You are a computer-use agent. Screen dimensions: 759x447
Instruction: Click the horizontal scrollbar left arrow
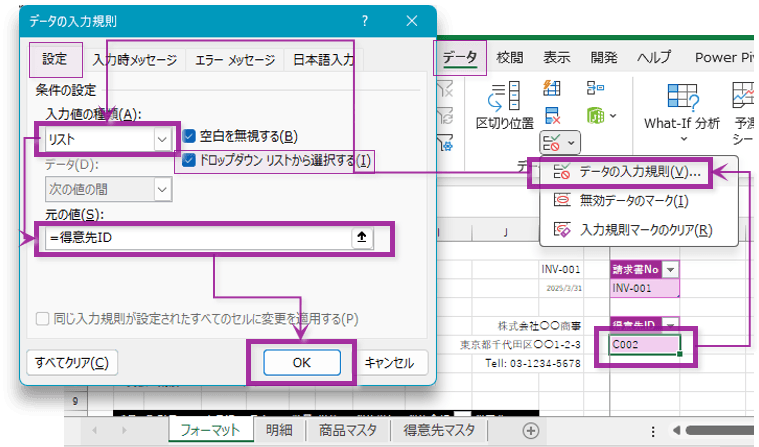[676, 430]
